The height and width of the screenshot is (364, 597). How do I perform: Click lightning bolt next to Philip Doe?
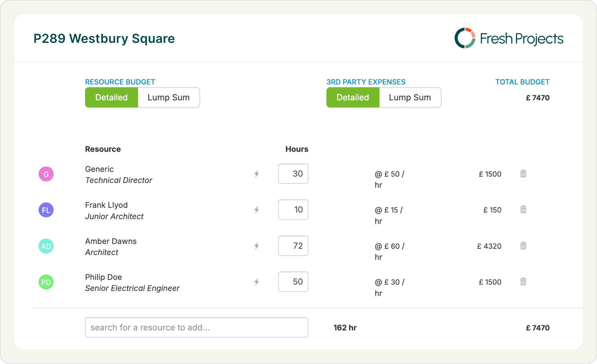(x=257, y=282)
